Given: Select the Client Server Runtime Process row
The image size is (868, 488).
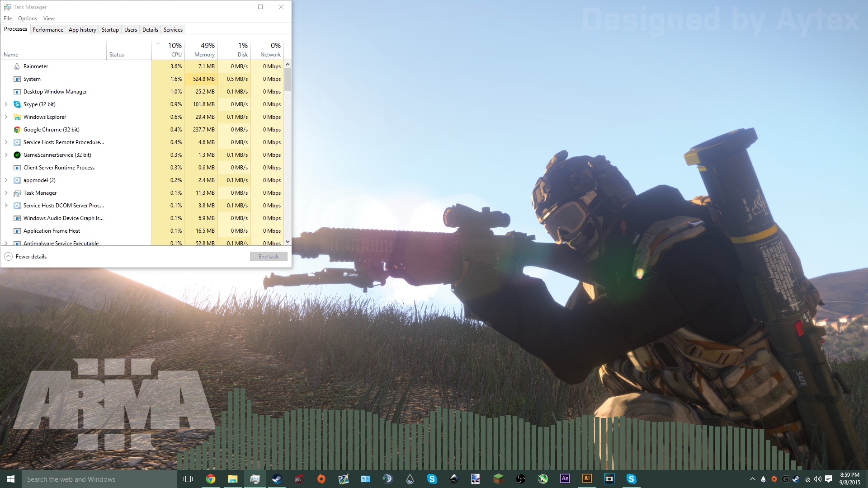Looking at the screenshot, I should 142,168.
